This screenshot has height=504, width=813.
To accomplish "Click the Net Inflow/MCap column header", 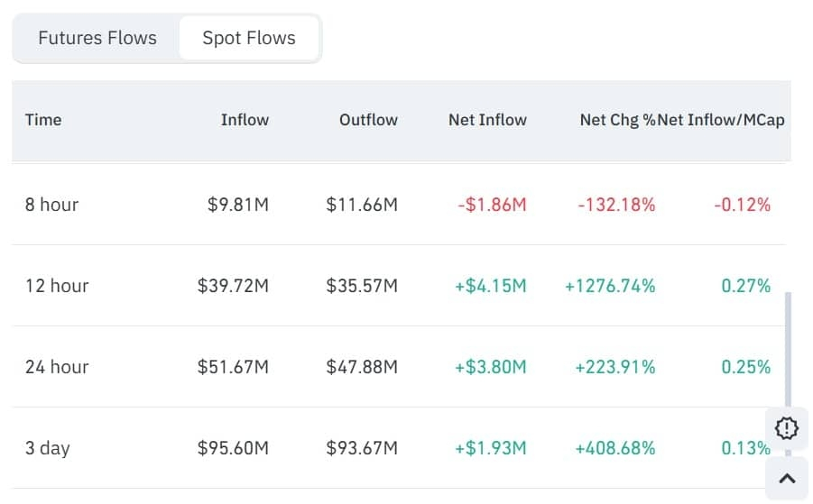I will tap(722, 119).
